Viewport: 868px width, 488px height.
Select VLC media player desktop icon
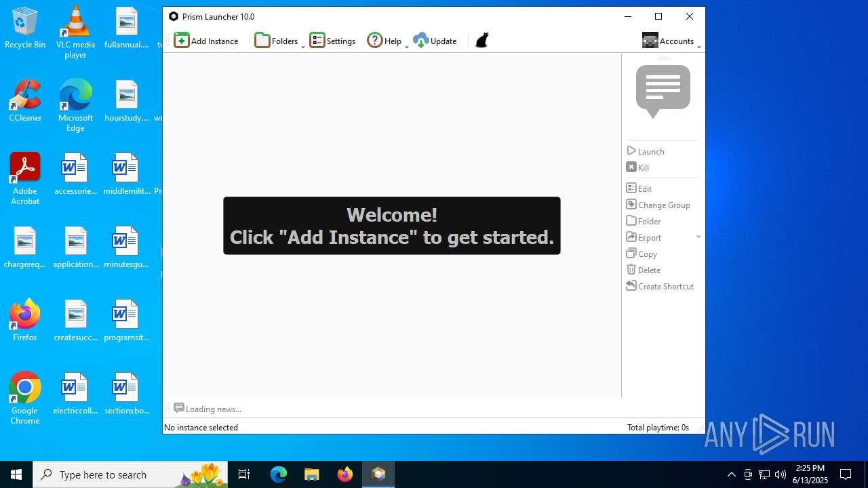[x=75, y=32]
